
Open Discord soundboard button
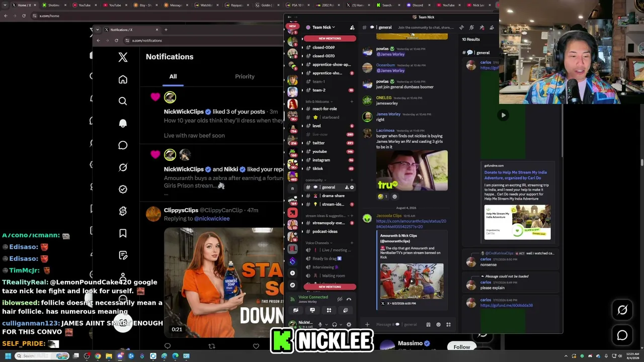(x=346, y=310)
